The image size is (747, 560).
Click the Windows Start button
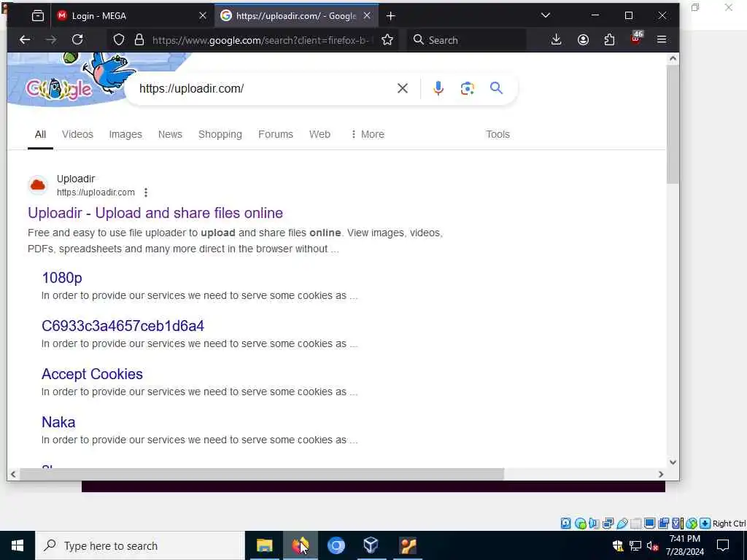18,545
